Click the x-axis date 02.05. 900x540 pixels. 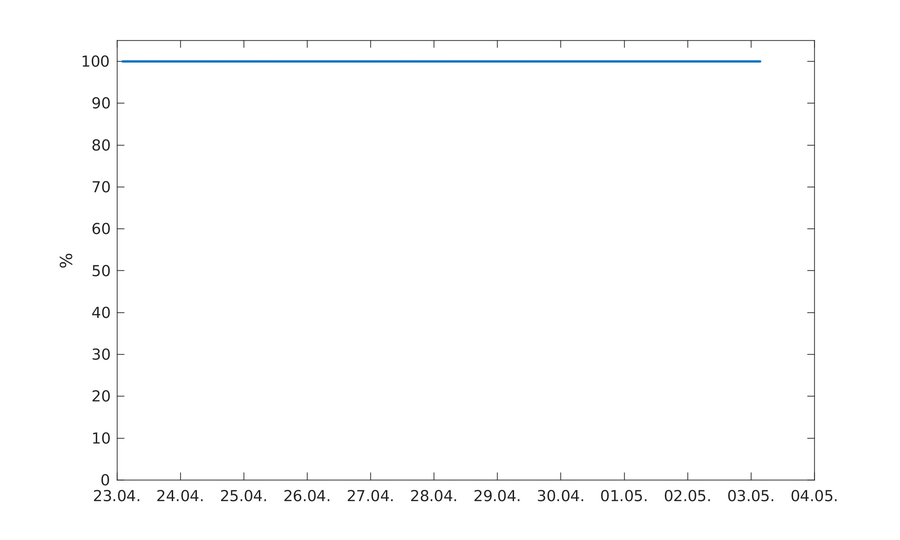point(688,496)
